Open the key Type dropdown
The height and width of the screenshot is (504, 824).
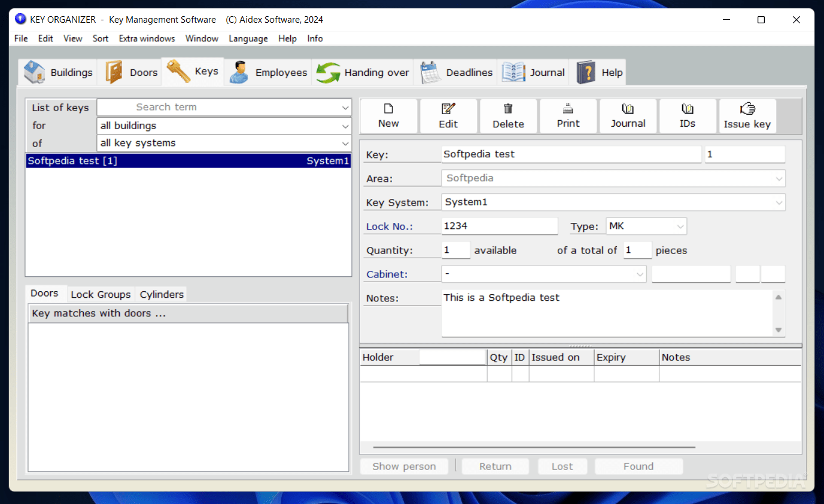680,226
